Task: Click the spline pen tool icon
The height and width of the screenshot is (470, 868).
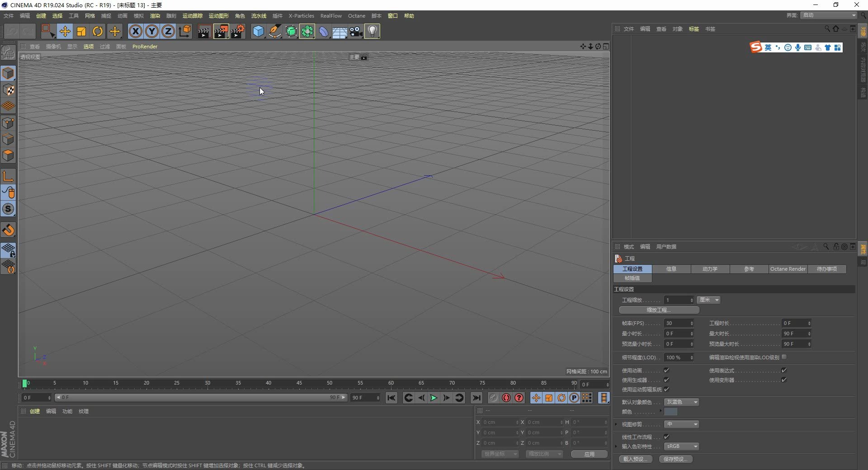Action: [x=274, y=31]
